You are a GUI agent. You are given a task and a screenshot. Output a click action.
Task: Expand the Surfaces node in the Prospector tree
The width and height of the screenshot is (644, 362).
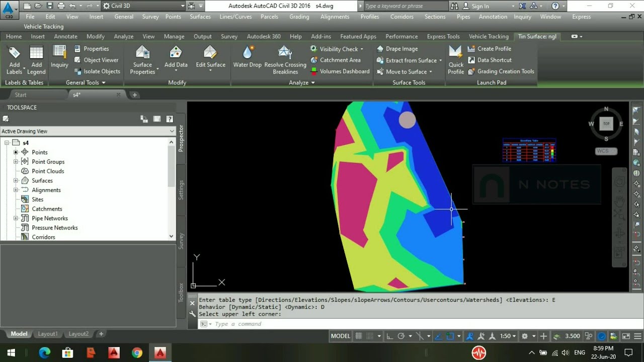click(x=16, y=180)
